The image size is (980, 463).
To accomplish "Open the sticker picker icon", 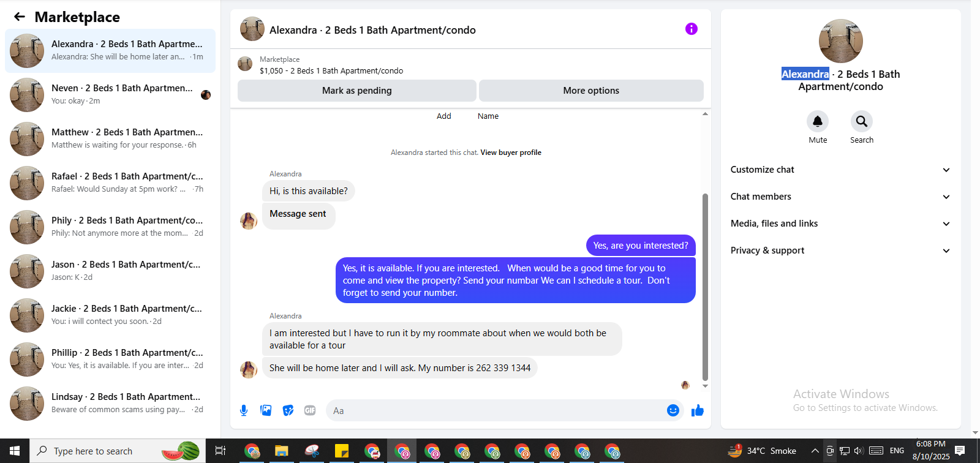I will tap(288, 410).
